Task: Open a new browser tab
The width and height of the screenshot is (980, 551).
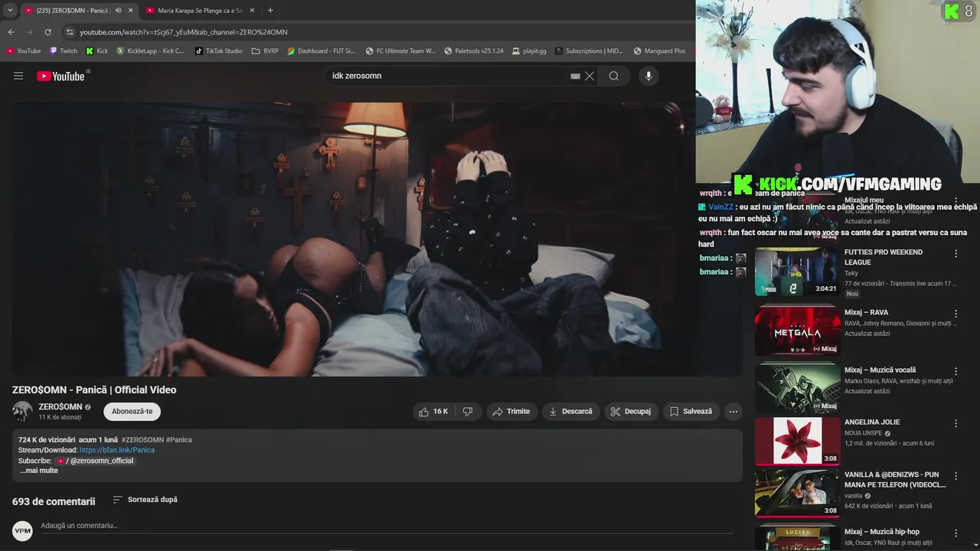Action: pyautogui.click(x=270, y=10)
